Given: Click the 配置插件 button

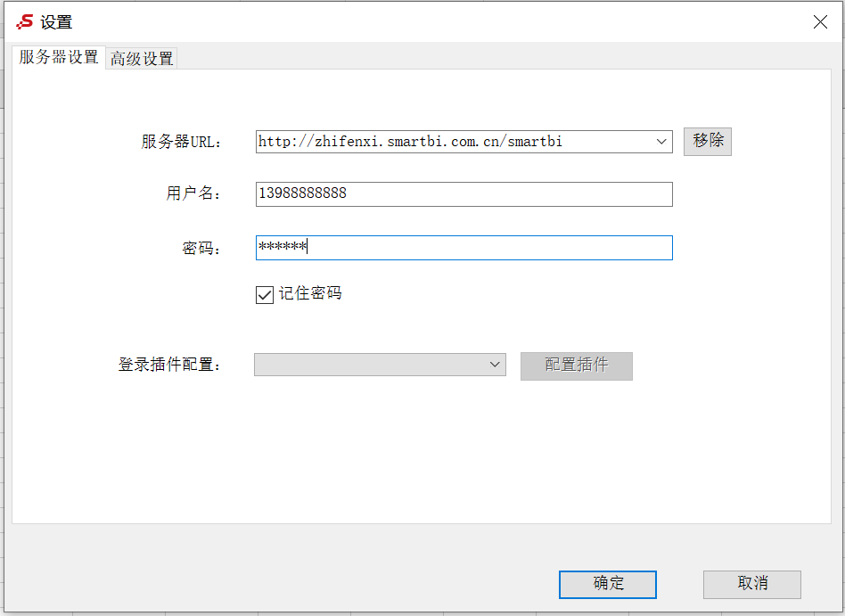Looking at the screenshot, I should [x=577, y=365].
